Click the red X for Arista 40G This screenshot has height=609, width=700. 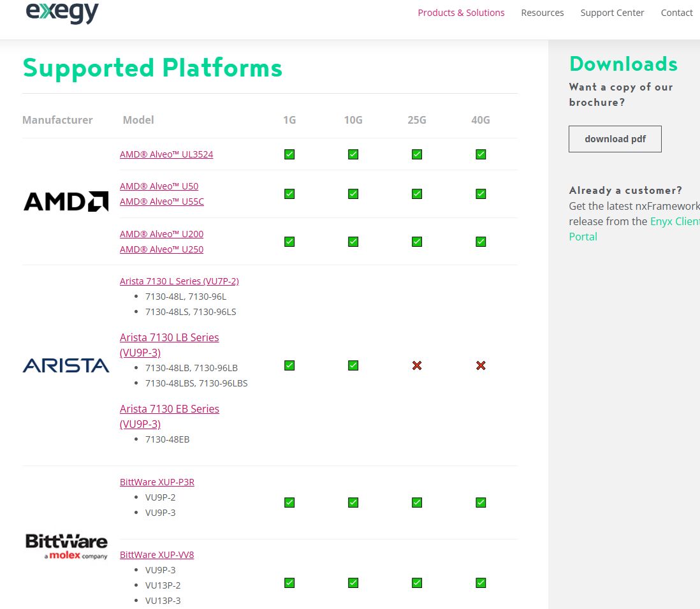pyautogui.click(x=481, y=365)
